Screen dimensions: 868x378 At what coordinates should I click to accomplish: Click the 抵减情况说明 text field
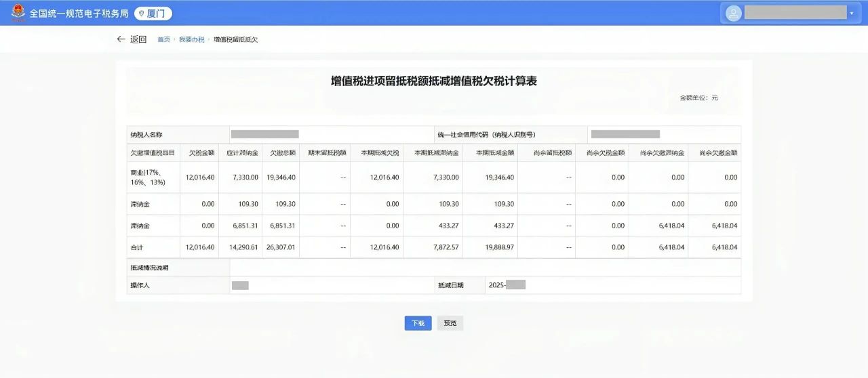click(x=484, y=268)
